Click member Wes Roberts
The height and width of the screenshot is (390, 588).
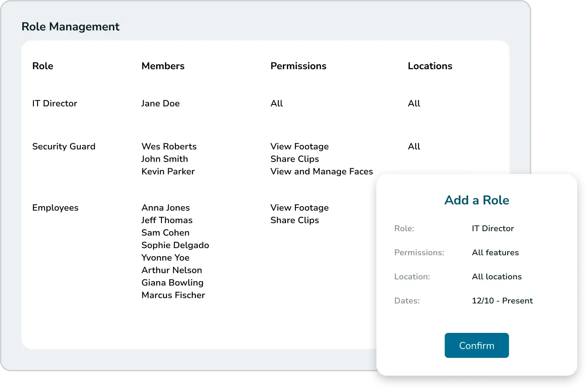169,147
